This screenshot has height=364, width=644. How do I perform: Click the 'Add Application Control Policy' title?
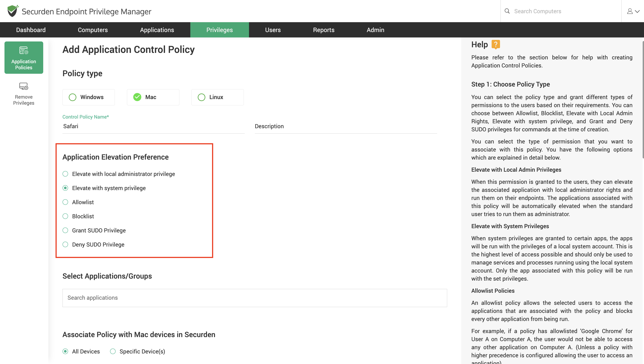point(129,50)
